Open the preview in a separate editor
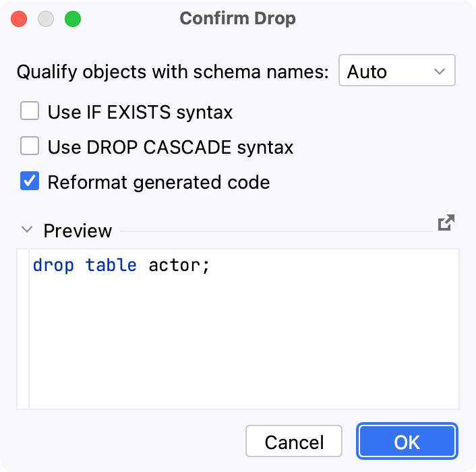Image resolution: width=476 pixels, height=472 pixels. (446, 223)
